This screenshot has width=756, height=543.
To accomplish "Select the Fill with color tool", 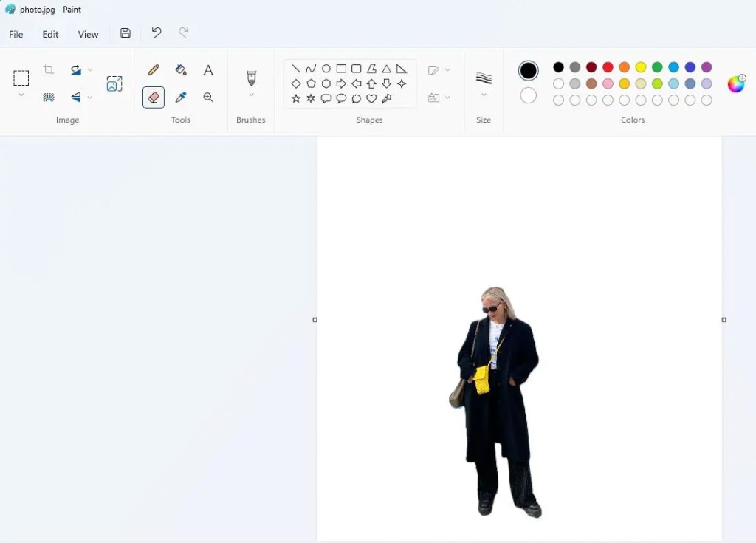I will (x=181, y=69).
